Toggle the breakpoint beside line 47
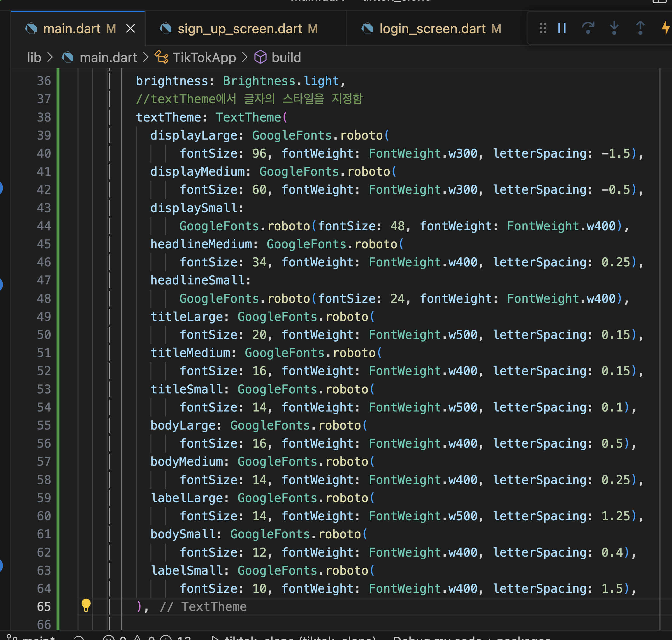The image size is (672, 640). (x=1, y=284)
